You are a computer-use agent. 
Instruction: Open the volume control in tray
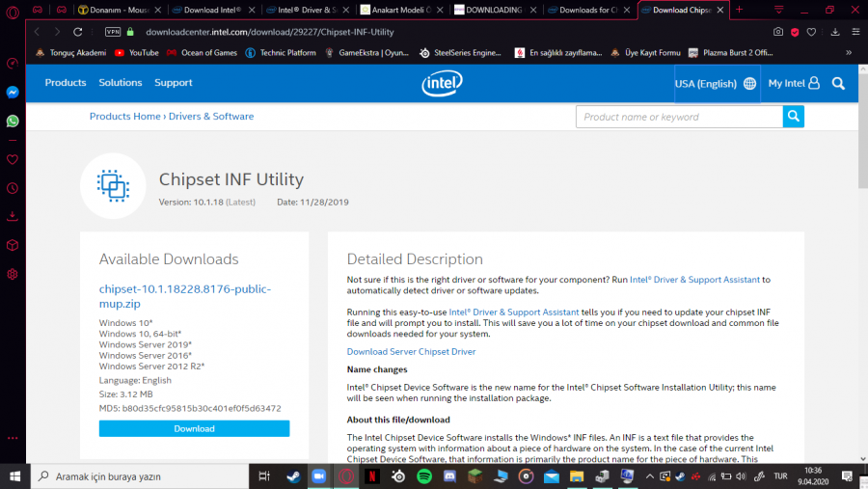(741, 476)
